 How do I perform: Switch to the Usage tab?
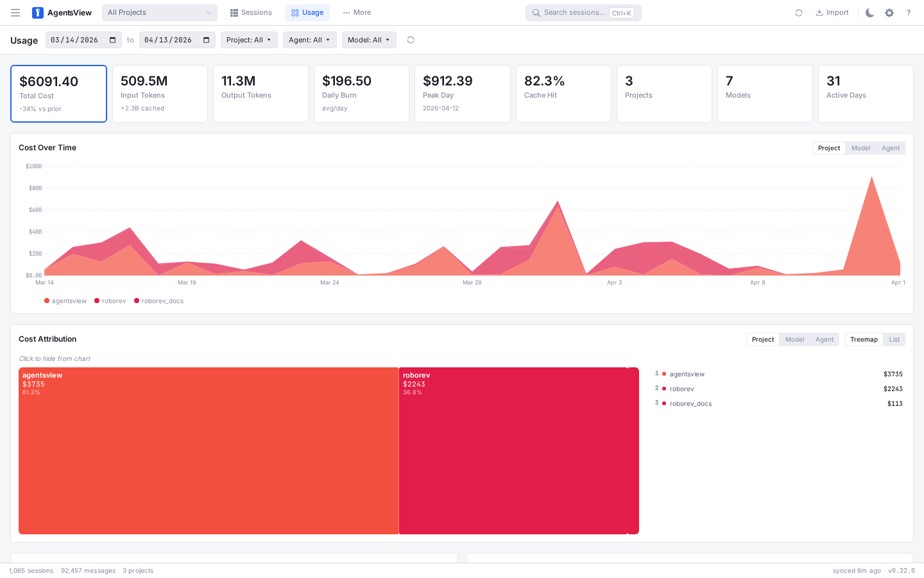click(307, 12)
